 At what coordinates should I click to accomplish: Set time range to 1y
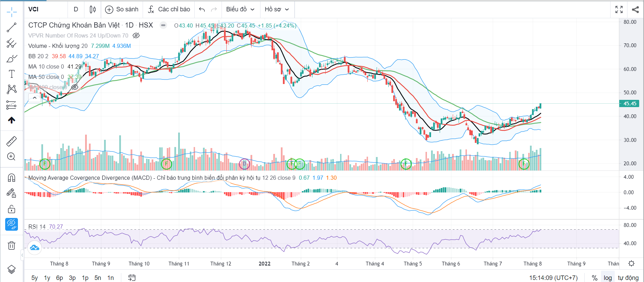point(47,278)
